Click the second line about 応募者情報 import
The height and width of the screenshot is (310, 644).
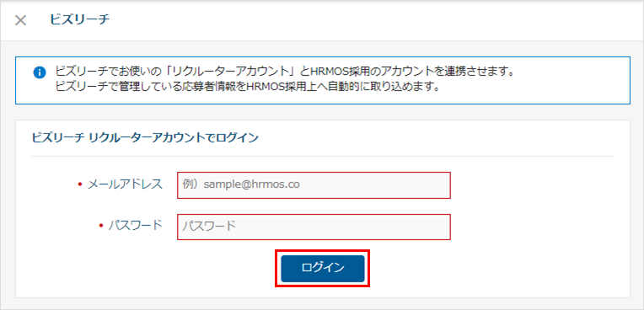click(248, 88)
